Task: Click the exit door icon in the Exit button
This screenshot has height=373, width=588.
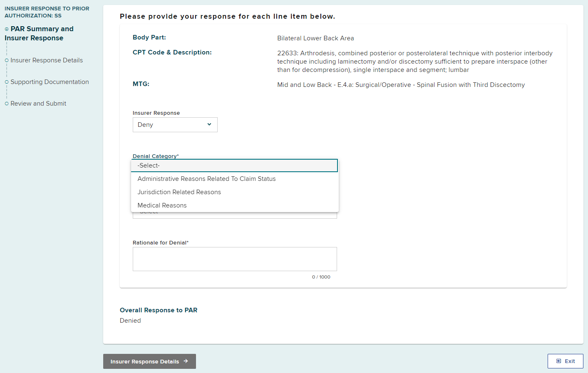Action: (559, 361)
